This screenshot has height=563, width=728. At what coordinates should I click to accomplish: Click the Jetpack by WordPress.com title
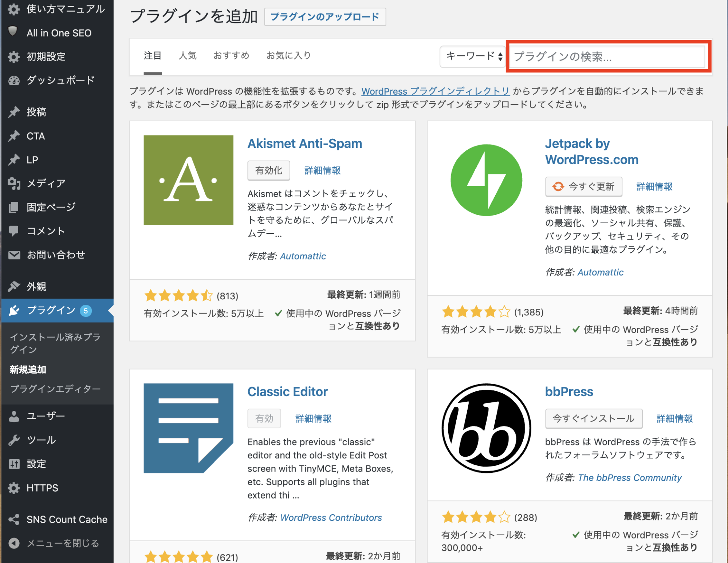pyautogui.click(x=591, y=151)
